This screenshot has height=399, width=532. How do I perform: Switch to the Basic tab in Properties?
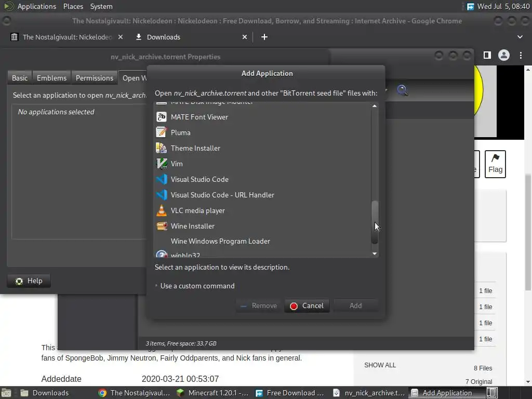pyautogui.click(x=20, y=78)
